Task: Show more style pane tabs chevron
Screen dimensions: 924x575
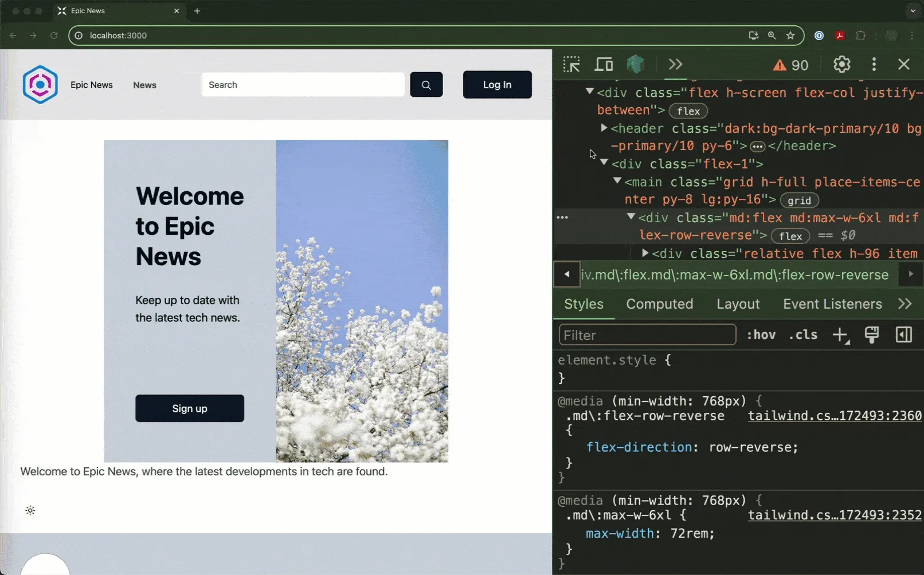Action: pos(905,304)
